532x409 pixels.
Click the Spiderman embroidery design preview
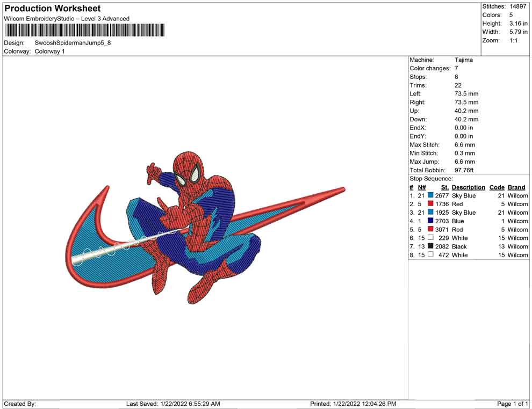point(205,228)
